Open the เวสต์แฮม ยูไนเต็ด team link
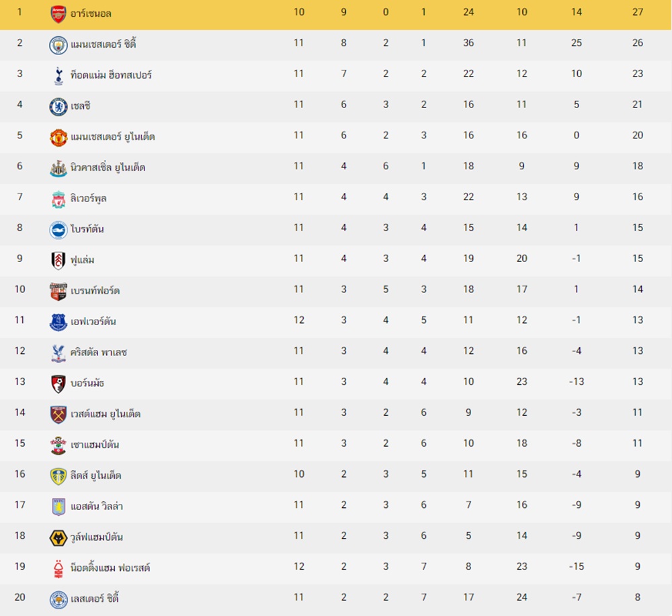Screen dimensions: 672x616 coord(106,414)
